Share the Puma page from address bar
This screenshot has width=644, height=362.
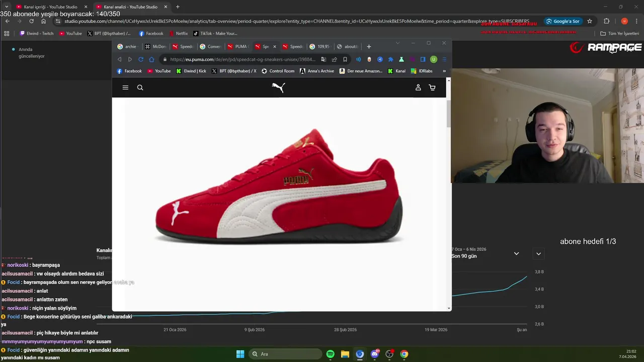[334, 59]
